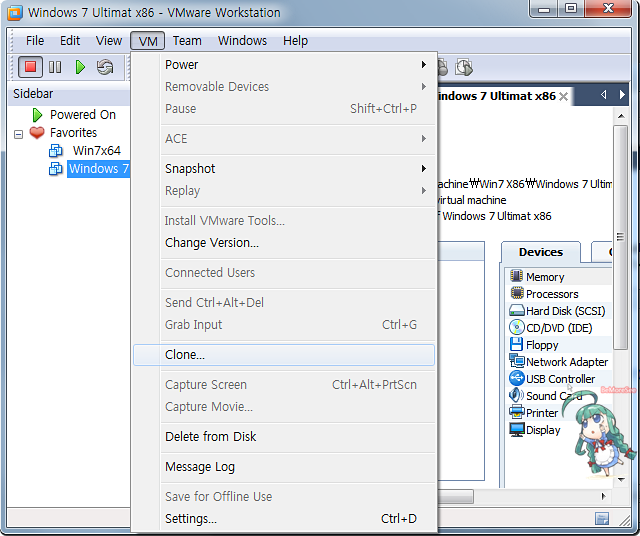This screenshot has height=536, width=640.
Task: Click the snapshot manager clock toolbar icon
Action: (464, 67)
